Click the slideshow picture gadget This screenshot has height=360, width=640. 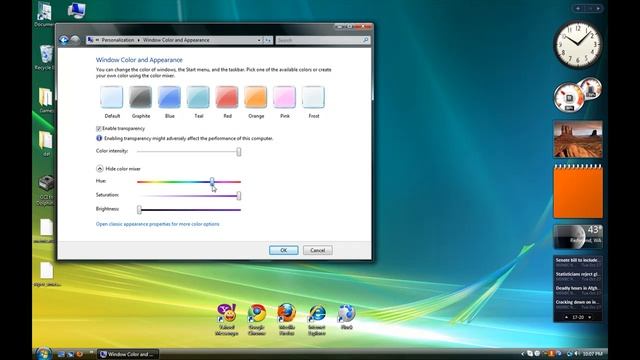tap(578, 139)
